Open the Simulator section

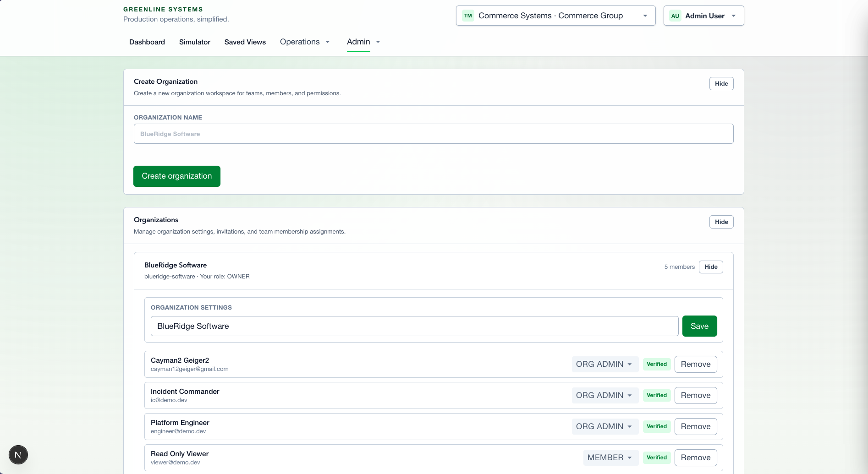(194, 42)
